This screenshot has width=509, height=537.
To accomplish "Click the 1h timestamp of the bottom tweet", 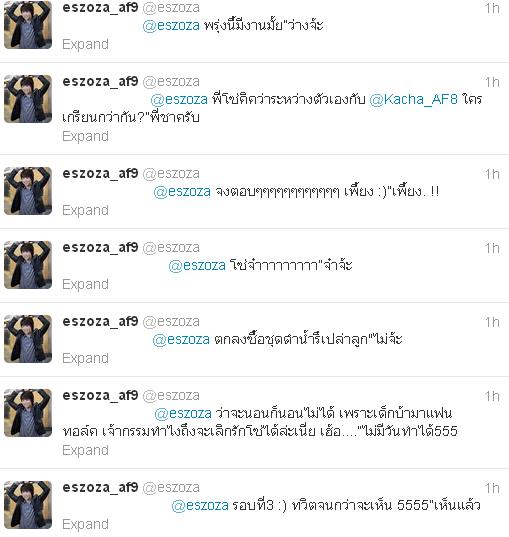I will point(492,488).
